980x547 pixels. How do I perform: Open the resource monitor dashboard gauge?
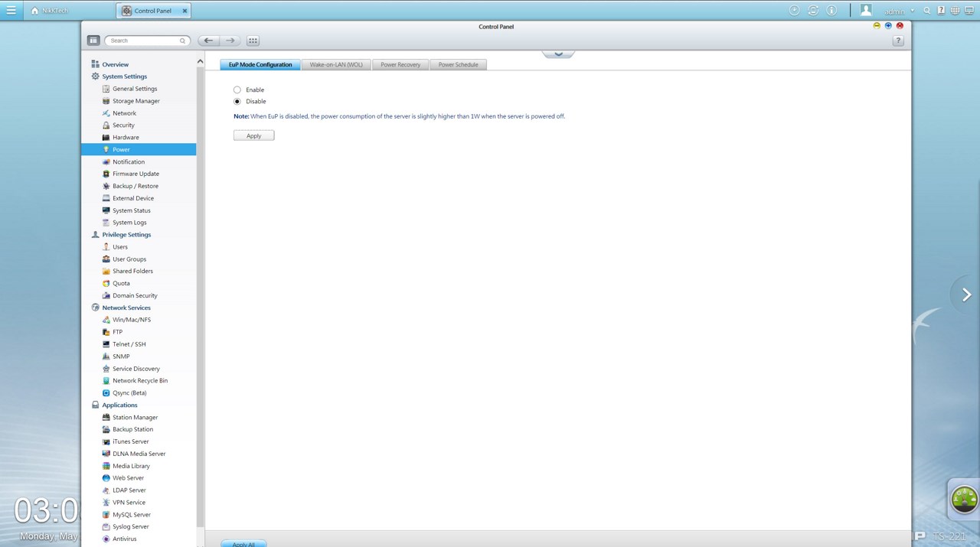click(x=964, y=499)
